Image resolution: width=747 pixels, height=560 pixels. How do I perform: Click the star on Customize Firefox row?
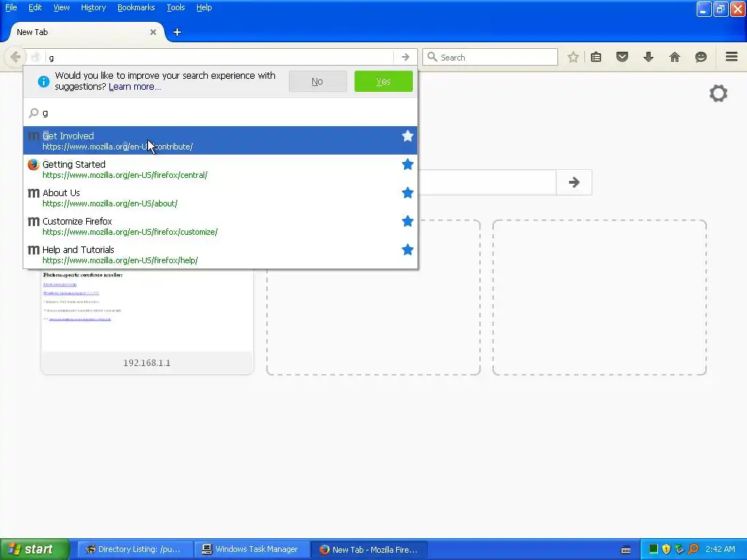point(407,222)
